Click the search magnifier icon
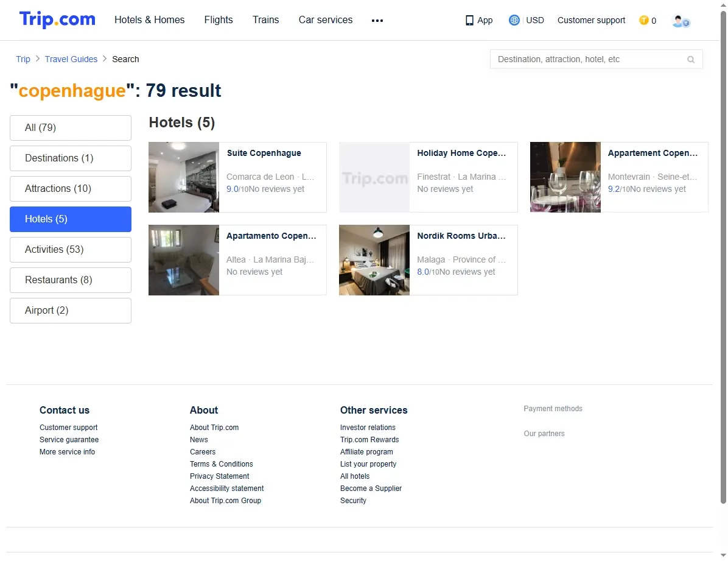Image resolution: width=728 pixels, height=561 pixels. click(691, 60)
